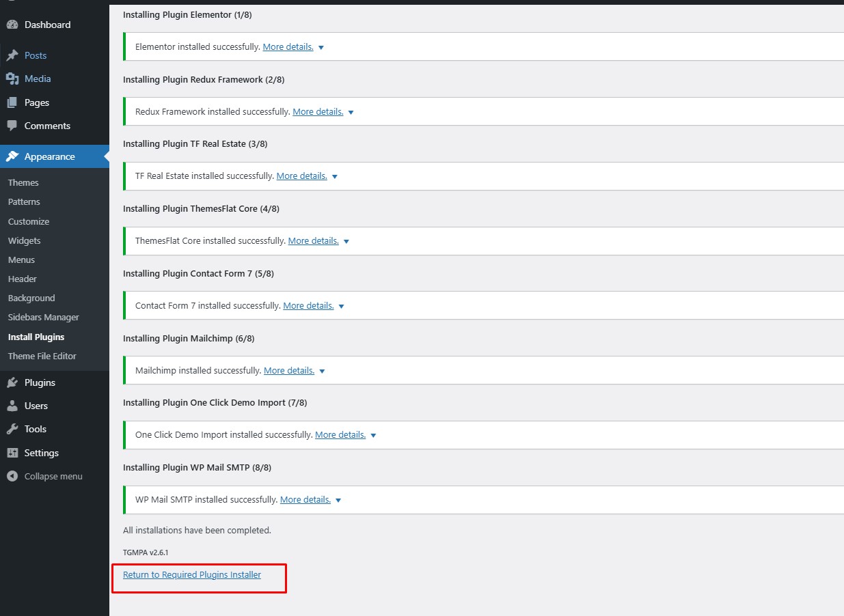
Task: Click the Settings sliders icon
Action: [x=12, y=453]
